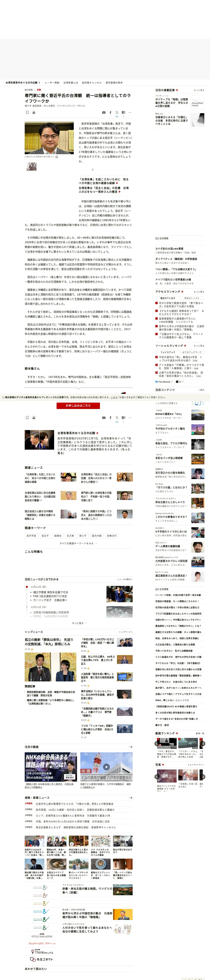Open the Think キャンパス logo
This screenshot has width=210, height=980.
pyautogui.click(x=42, y=951)
